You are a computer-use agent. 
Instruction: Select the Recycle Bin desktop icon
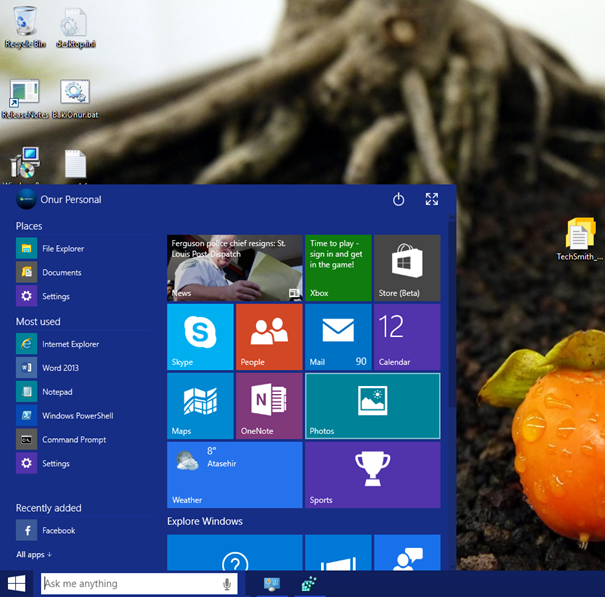[25, 27]
